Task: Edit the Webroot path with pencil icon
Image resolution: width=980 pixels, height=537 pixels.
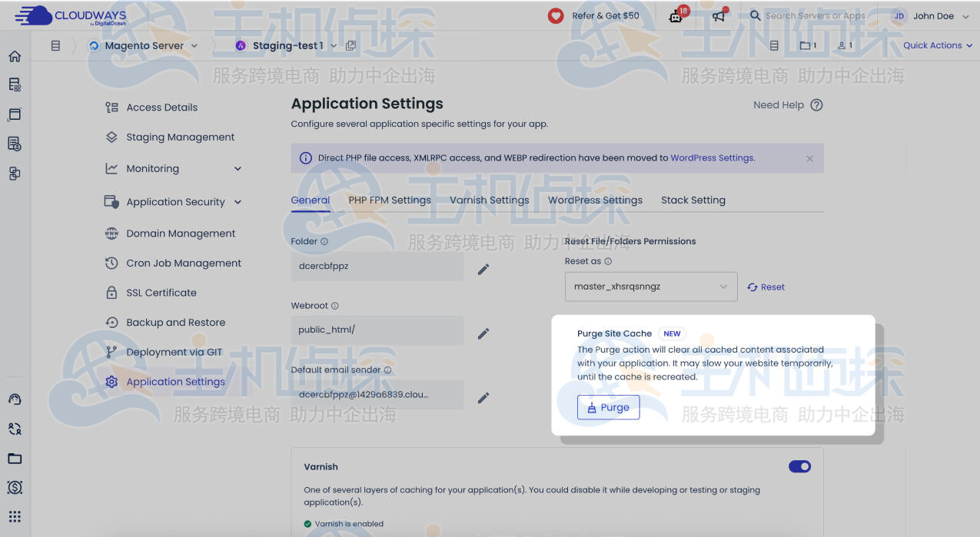Action: tap(483, 333)
